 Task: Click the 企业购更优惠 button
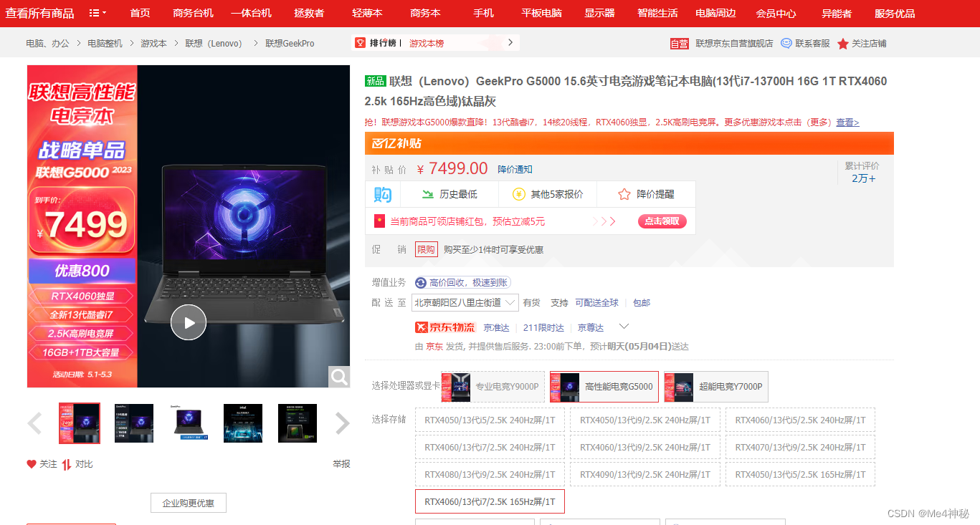tap(189, 503)
